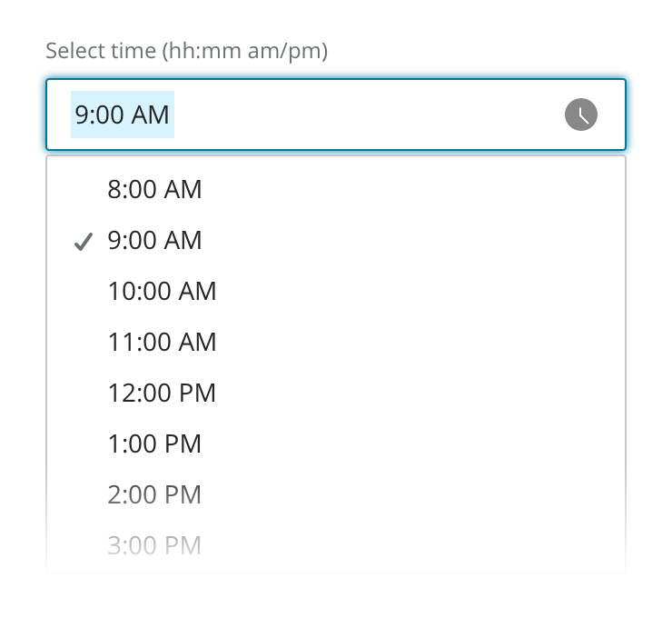Viewport: 672px width, 618px height.
Task: Select 8:00 AM from the time list
Action: (x=154, y=190)
